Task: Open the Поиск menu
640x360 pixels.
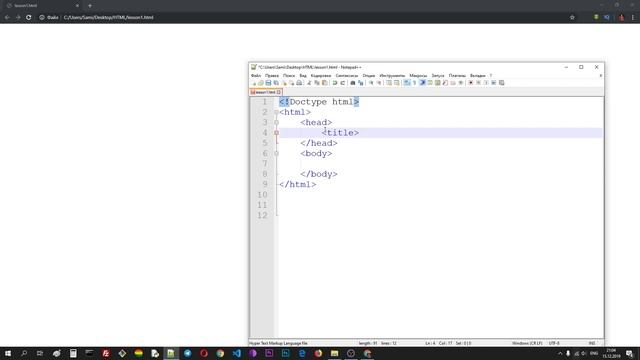Action: [289, 76]
